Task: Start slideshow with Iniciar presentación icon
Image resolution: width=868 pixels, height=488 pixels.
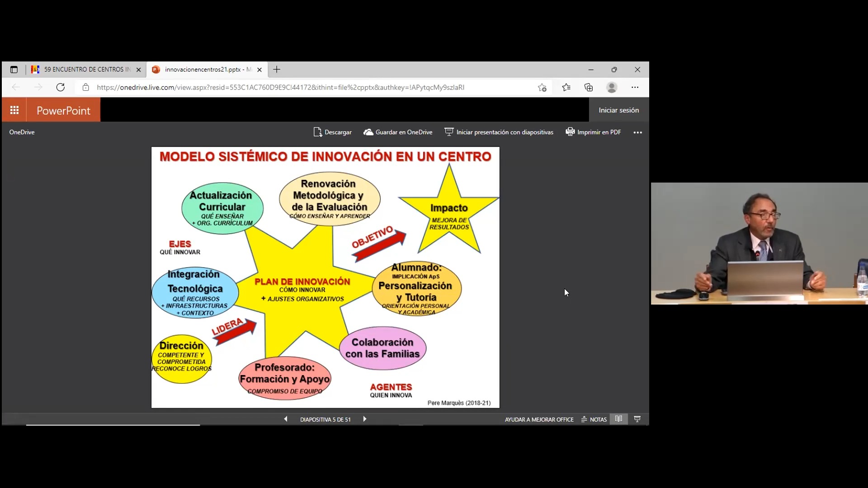Action: tap(449, 131)
